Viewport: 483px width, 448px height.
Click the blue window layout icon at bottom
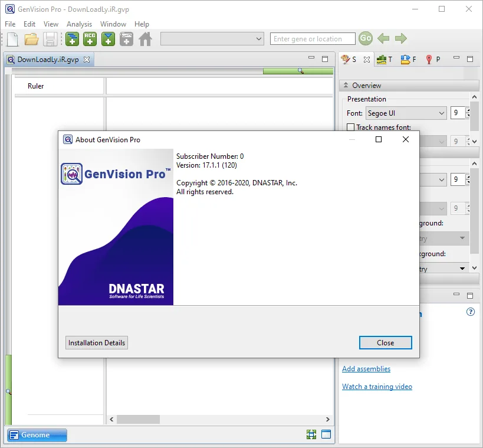pyautogui.click(x=326, y=434)
